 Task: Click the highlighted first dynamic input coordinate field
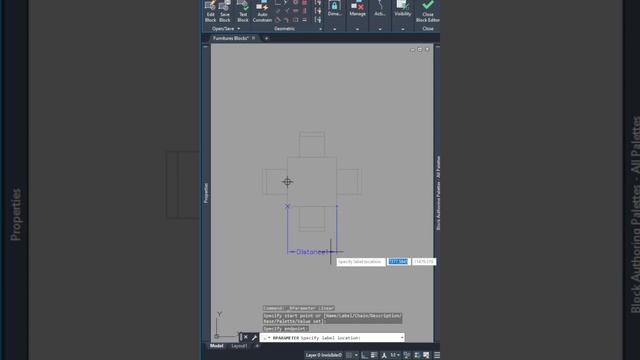click(398, 261)
